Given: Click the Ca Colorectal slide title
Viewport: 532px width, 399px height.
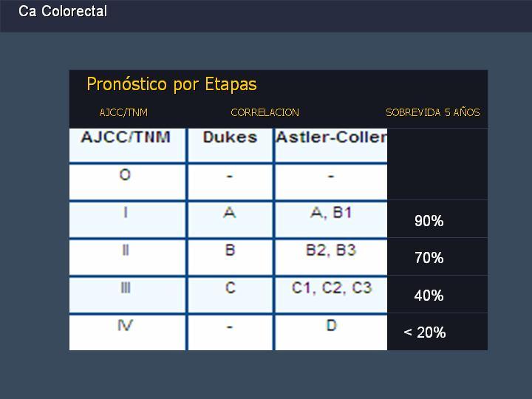Looking at the screenshot, I should 63,11.
